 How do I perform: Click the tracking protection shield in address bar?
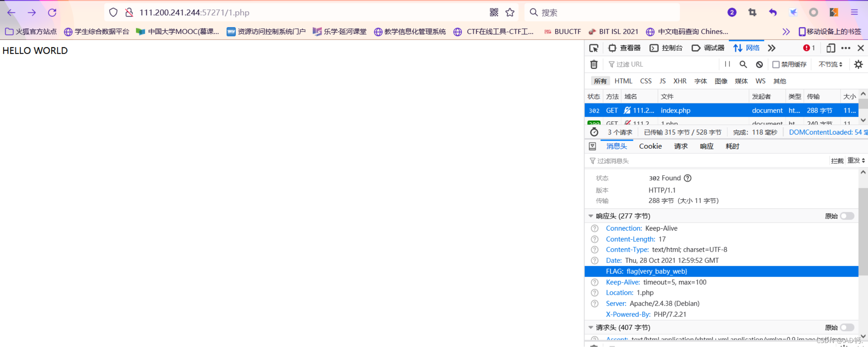click(x=113, y=12)
